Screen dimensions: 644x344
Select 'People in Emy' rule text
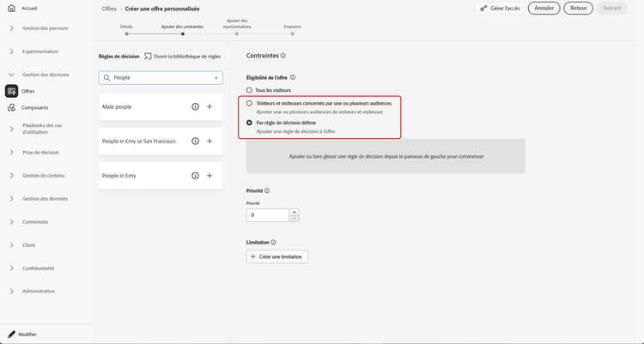point(119,176)
